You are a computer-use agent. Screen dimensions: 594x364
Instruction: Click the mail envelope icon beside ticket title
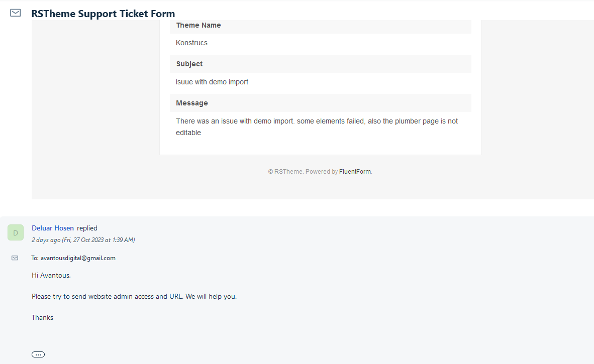16,13
